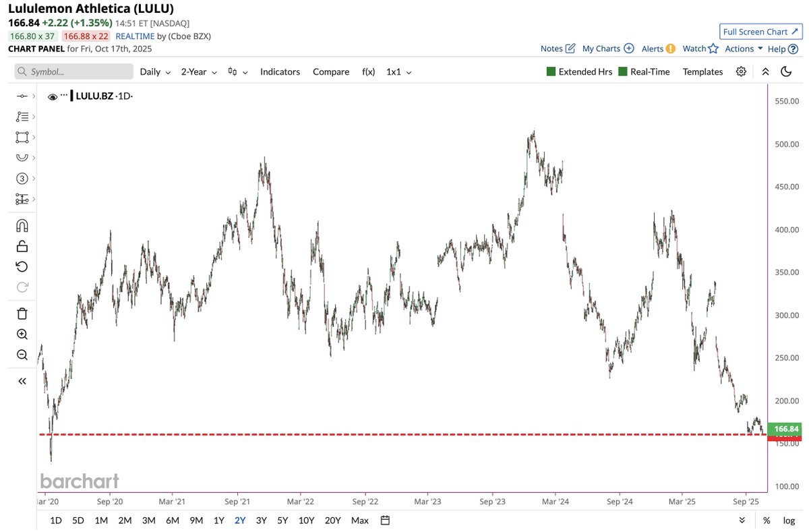The height and width of the screenshot is (532, 809).
Task: Expand the 2-Year range dropdown
Action: click(x=198, y=71)
